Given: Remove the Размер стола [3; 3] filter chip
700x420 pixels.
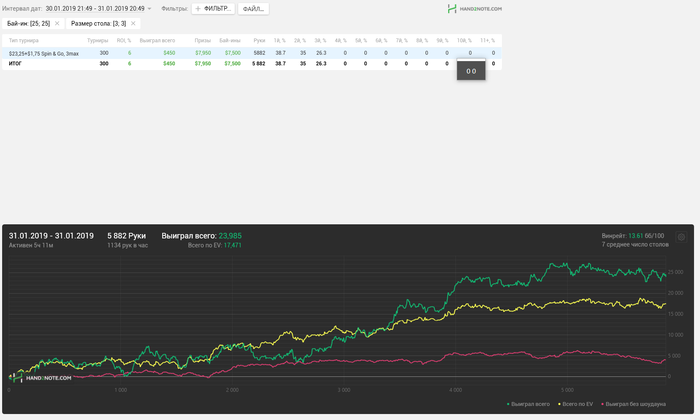Looking at the screenshot, I should [x=133, y=23].
